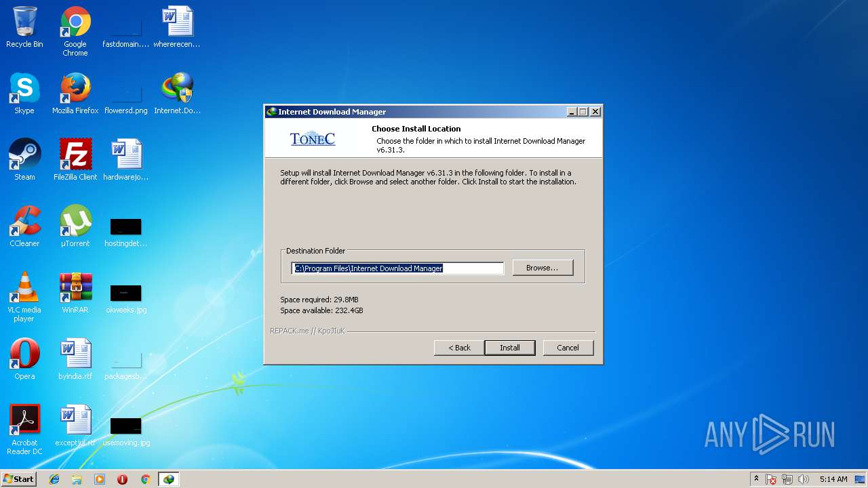Click the Browse... button
The image size is (868, 488).
[542, 268]
